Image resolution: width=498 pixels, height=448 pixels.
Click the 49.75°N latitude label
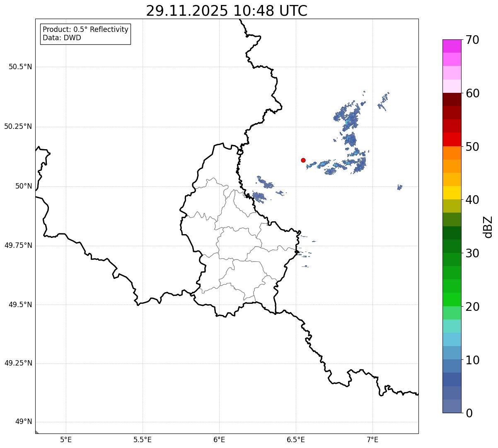coord(18,245)
